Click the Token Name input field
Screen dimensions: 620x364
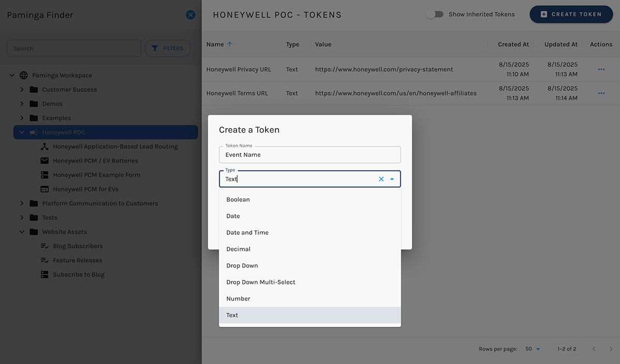pyautogui.click(x=310, y=154)
